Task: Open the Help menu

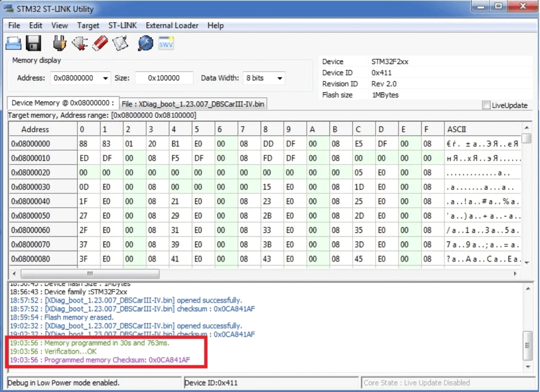Action: pyautogui.click(x=215, y=25)
